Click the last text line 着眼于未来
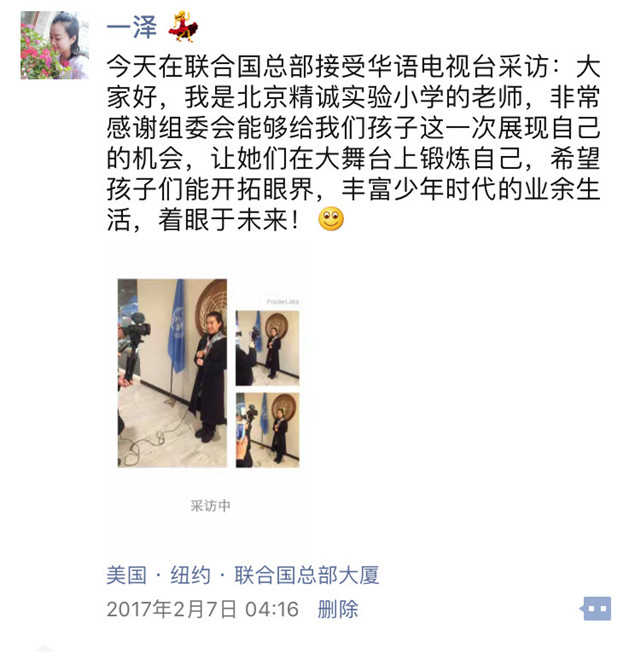Image resolution: width=640 pixels, height=652 pixels. click(x=203, y=220)
